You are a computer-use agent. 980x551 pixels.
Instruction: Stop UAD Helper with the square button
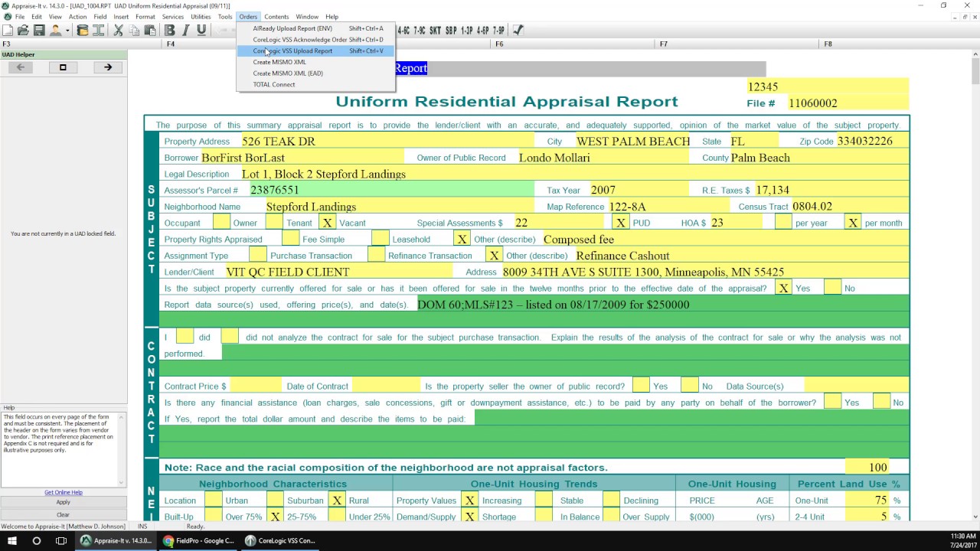[63, 67]
